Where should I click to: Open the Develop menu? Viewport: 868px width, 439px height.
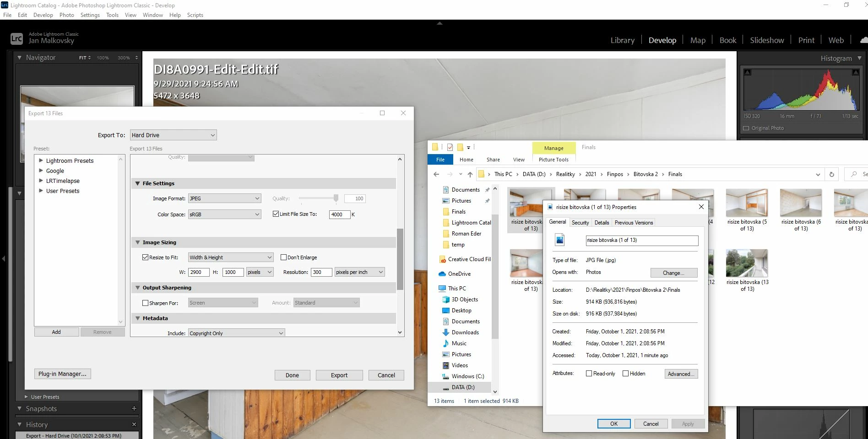[x=43, y=15]
